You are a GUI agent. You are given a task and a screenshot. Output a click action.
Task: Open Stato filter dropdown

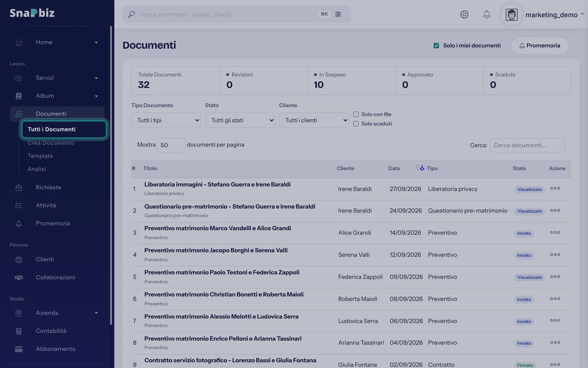click(240, 120)
